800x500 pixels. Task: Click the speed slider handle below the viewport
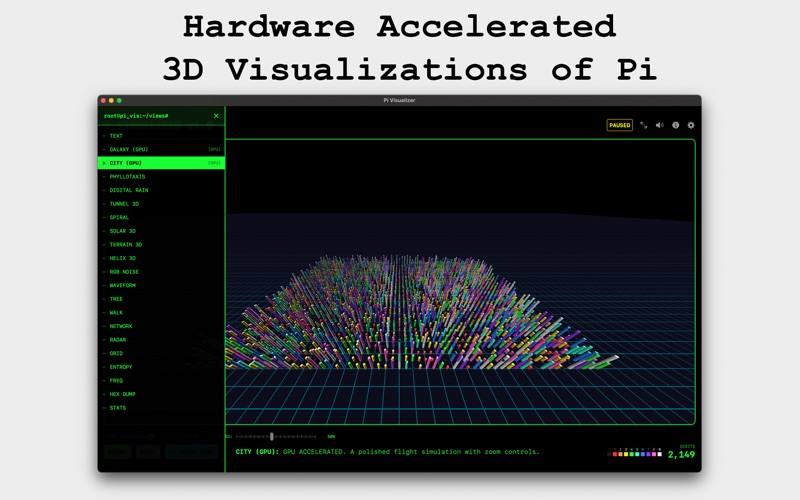272,437
